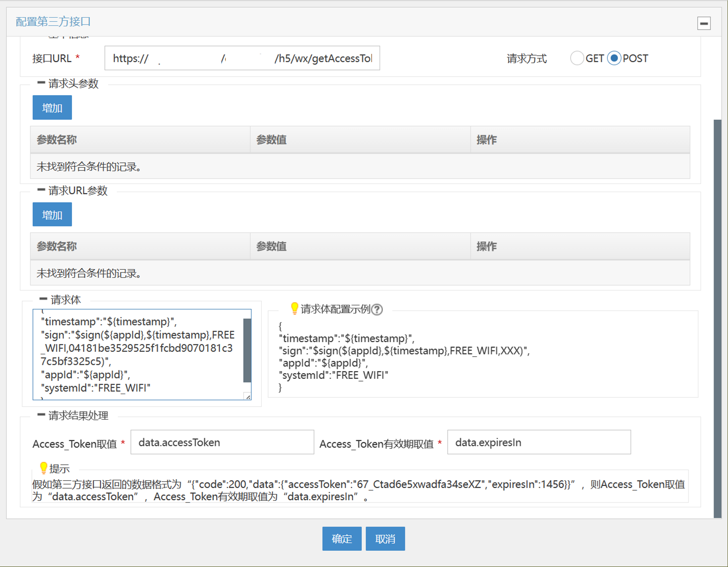728x567 pixels.
Task: Collapse the 请求URL参数 section
Action: click(41, 190)
